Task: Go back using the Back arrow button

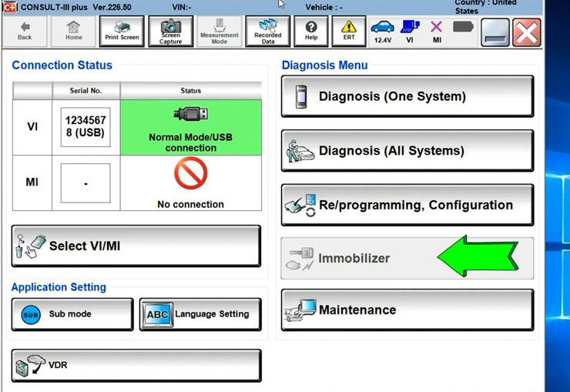Action: [25, 32]
